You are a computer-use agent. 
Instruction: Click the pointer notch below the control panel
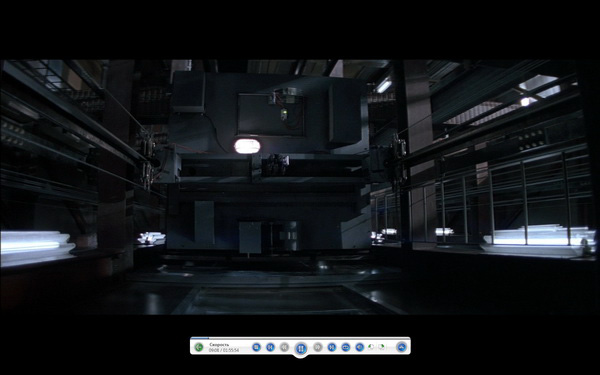pyautogui.click(x=301, y=357)
